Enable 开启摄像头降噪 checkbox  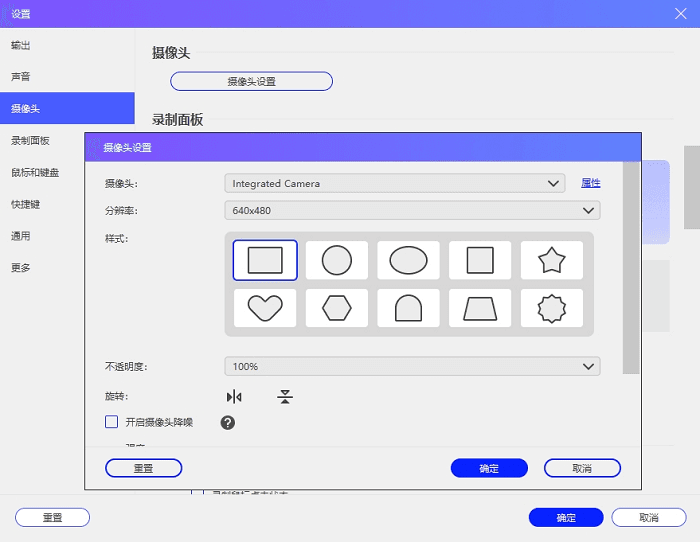(112, 422)
